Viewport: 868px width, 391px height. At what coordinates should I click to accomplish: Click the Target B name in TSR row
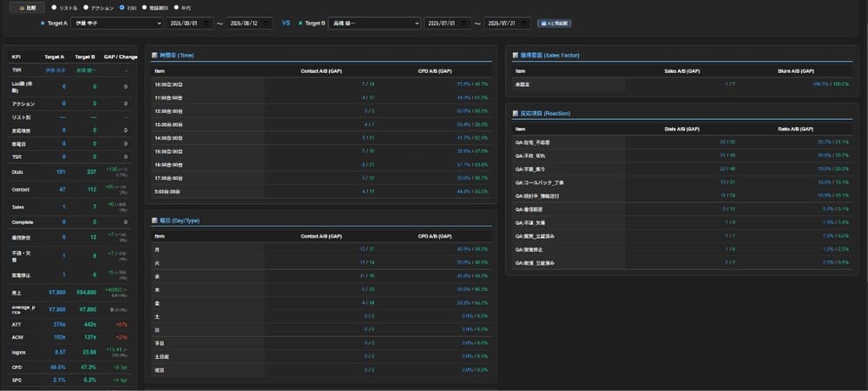[86, 70]
